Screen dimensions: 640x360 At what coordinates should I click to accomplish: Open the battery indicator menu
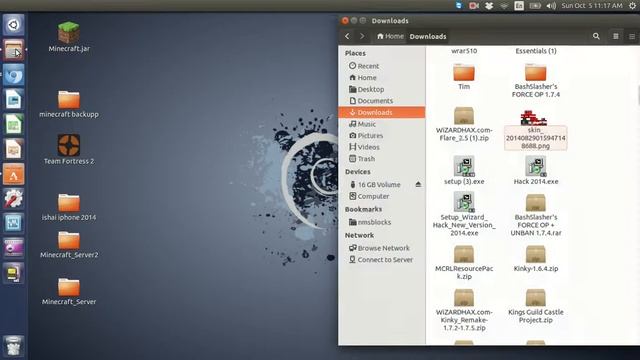coord(535,6)
